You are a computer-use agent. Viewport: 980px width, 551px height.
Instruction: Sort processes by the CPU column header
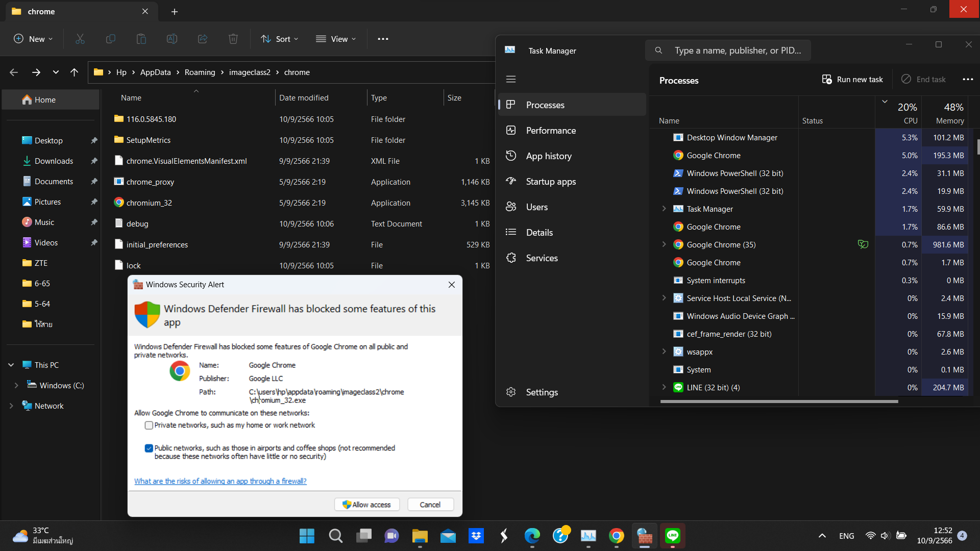(898, 113)
